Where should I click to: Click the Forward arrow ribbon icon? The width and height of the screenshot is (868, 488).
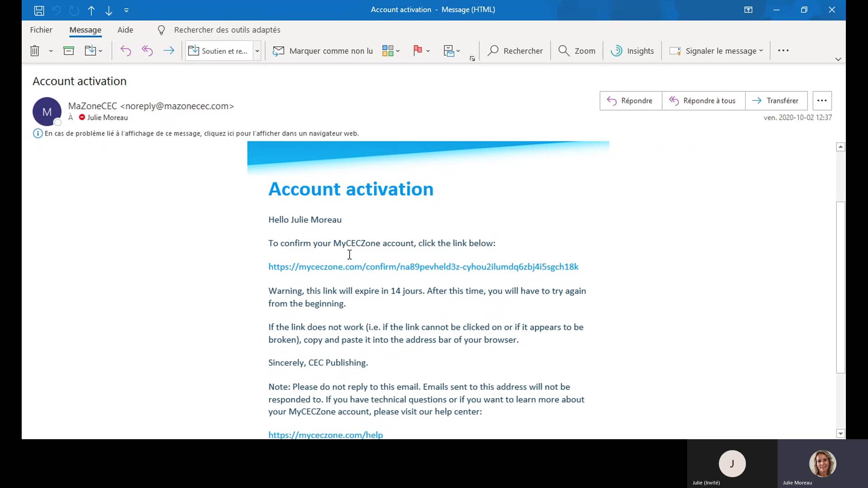(x=169, y=51)
